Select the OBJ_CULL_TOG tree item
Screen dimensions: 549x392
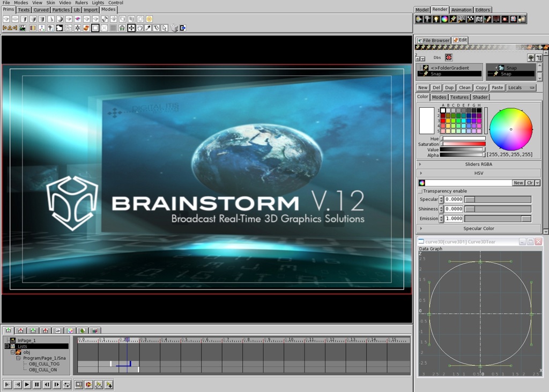44,364
